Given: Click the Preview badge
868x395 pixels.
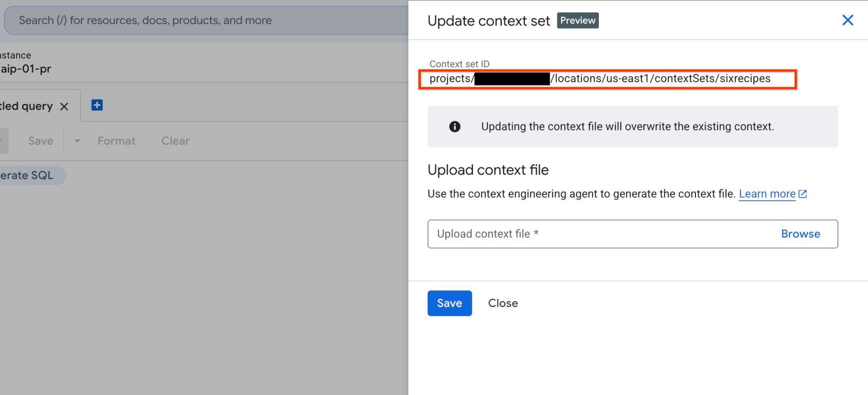Looking at the screenshot, I should (578, 20).
